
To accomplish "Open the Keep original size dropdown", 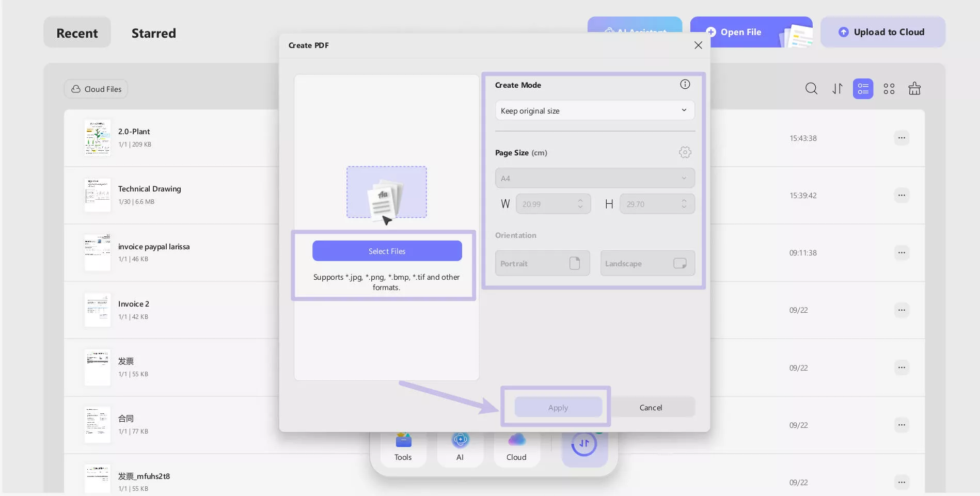I will (594, 110).
